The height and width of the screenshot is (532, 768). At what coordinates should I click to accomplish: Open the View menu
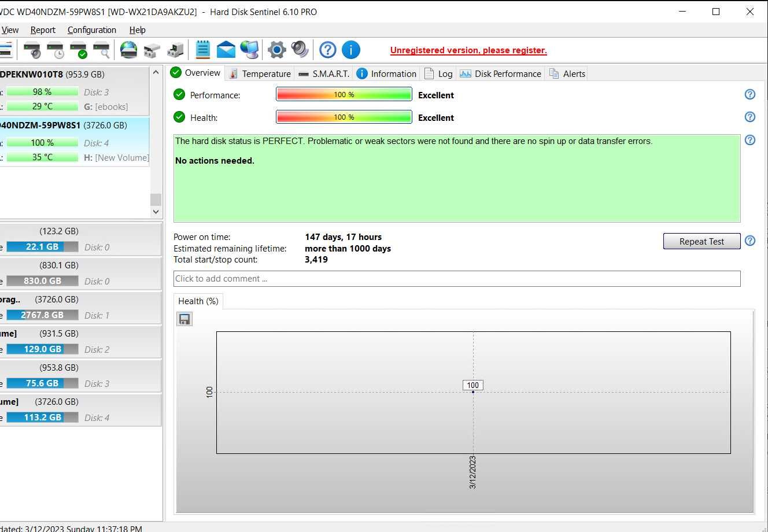coord(10,30)
